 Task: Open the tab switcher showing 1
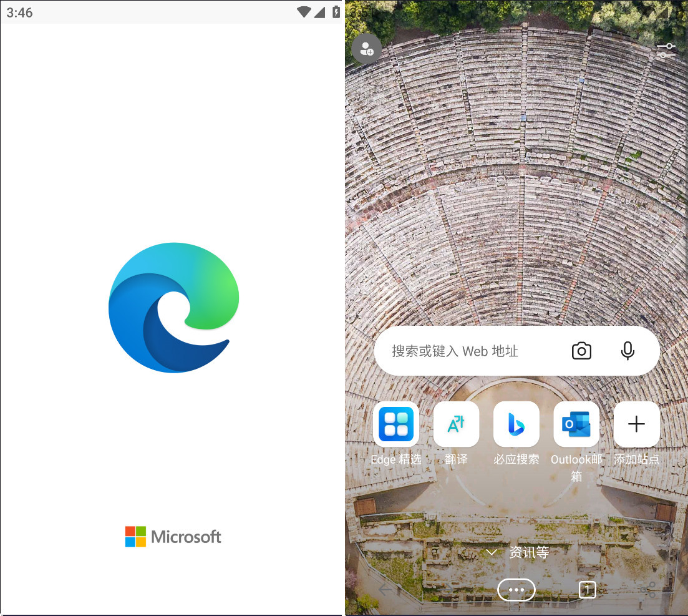587,590
